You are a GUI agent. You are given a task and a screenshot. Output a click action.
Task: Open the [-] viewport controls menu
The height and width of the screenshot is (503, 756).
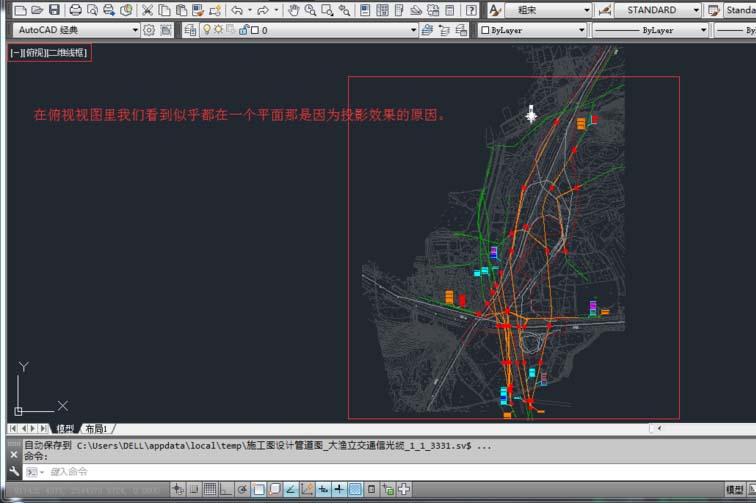[x=15, y=53]
